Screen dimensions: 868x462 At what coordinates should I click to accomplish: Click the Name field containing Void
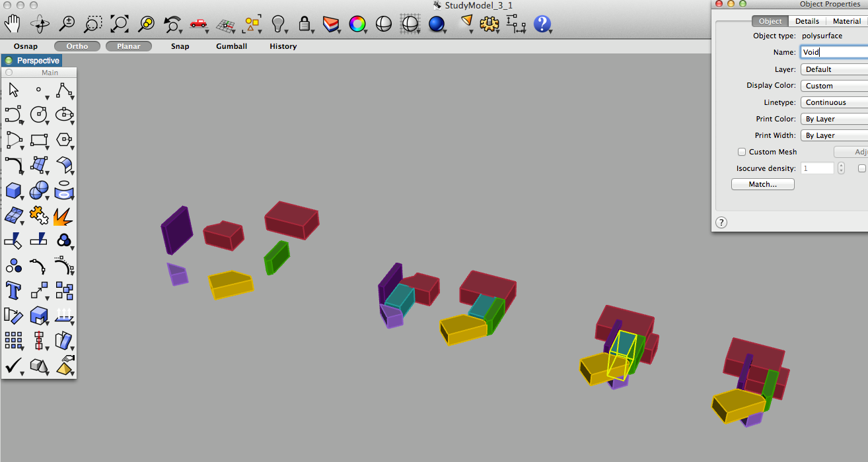coord(834,52)
